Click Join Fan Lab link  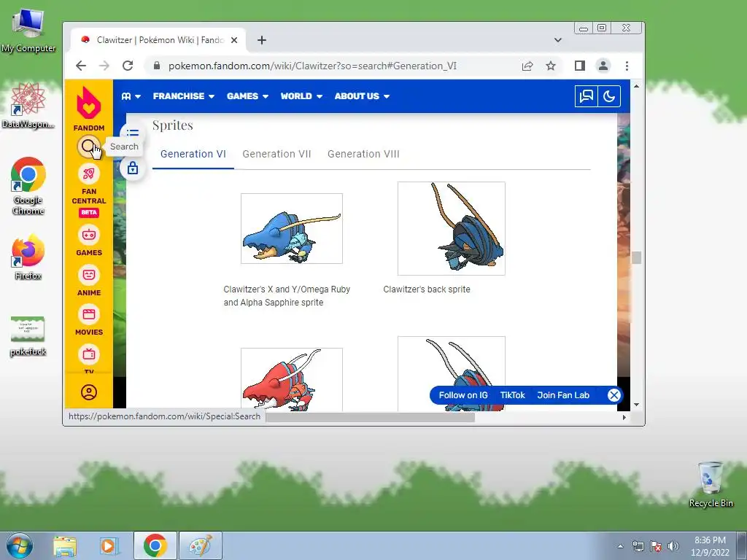563,395
